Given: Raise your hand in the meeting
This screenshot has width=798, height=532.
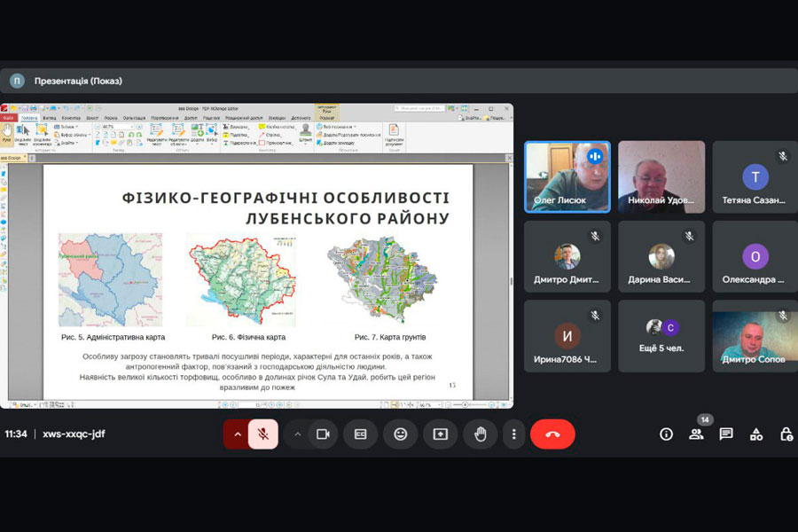Looking at the screenshot, I should (480, 434).
